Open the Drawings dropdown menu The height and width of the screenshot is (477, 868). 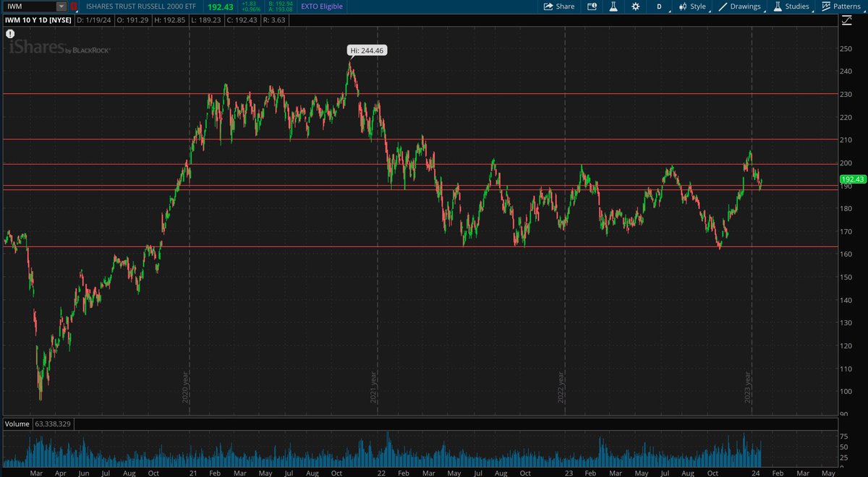743,7
